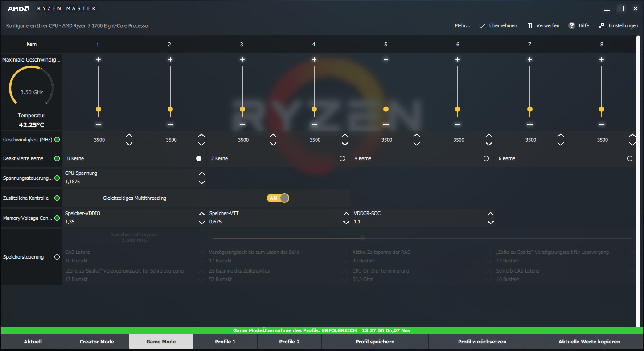Click the plus icon above core 6 slider
Image resolution: width=644 pixels, height=351 pixels.
(x=458, y=59)
